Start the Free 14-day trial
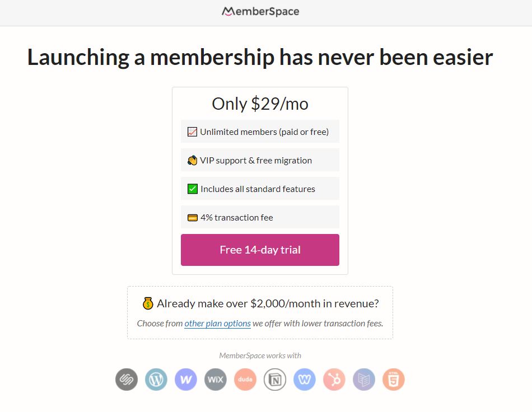 (x=260, y=250)
